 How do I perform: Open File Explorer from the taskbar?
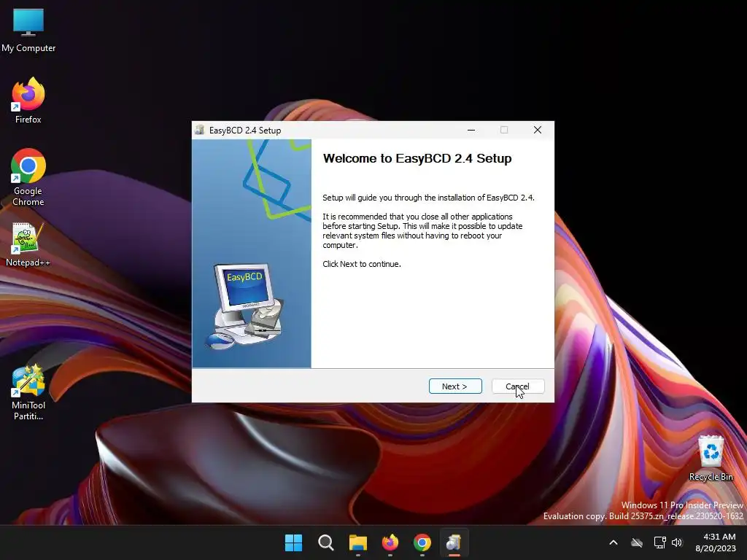(357, 542)
